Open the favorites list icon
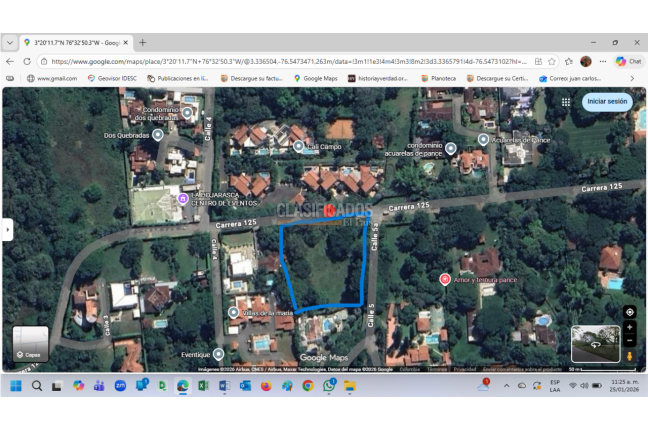Viewport: 648px width, 430px height. (x=569, y=62)
